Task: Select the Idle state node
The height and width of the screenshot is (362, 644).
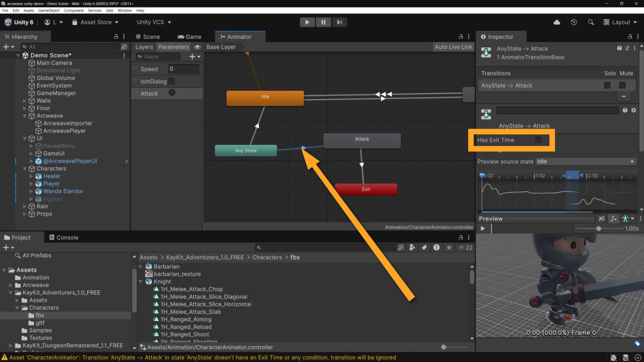Action: pyautogui.click(x=265, y=98)
